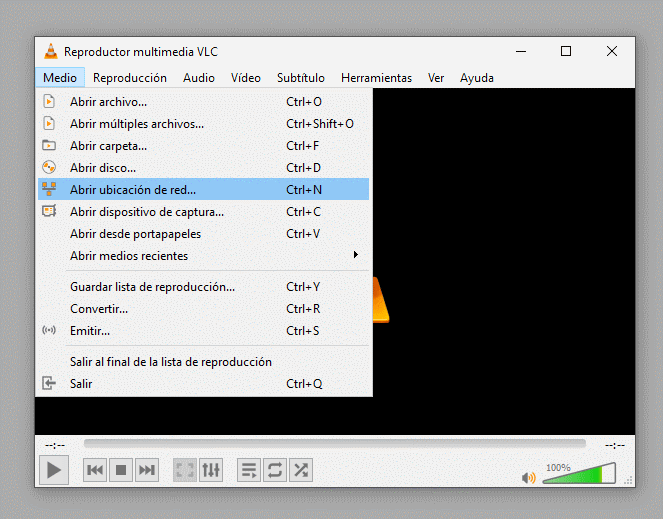The height and width of the screenshot is (519, 663).
Task: Skip to the next track
Action: click(147, 470)
